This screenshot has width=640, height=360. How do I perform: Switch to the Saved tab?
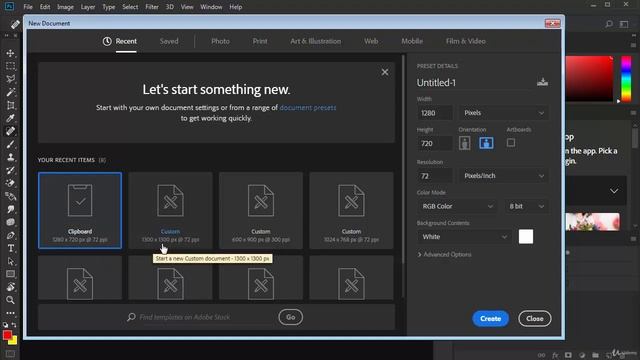pyautogui.click(x=169, y=41)
